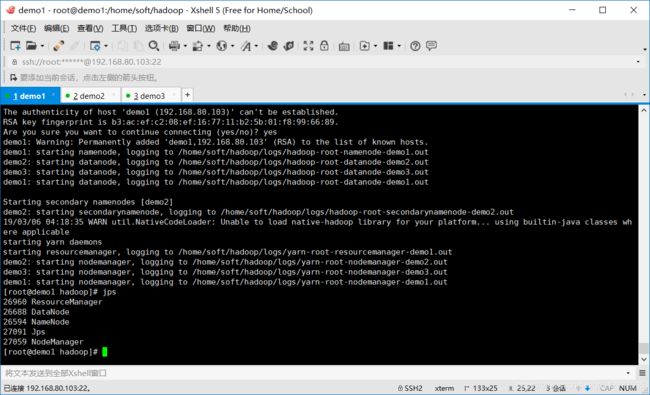The height and width of the screenshot is (395, 650).
Task: Open the Help question mark icon
Action: pos(415,46)
